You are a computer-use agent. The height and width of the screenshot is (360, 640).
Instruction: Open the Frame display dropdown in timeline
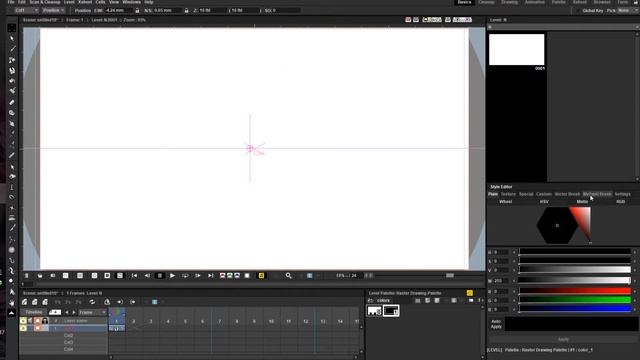click(92, 312)
